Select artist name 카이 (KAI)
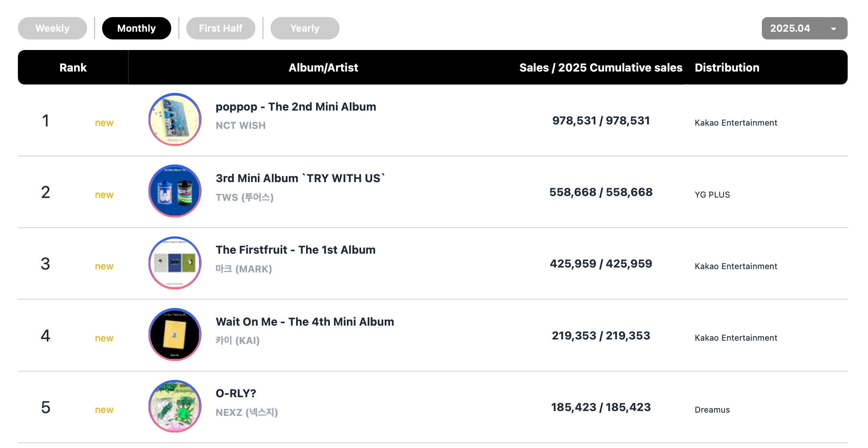This screenshot has width=868, height=448. click(238, 341)
